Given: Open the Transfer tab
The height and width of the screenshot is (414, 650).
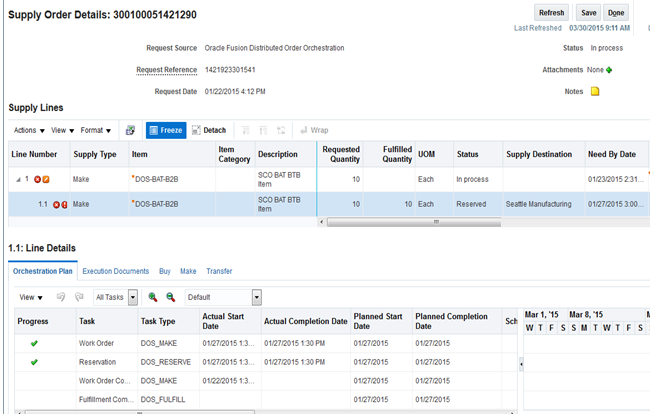Looking at the screenshot, I should 219,271.
